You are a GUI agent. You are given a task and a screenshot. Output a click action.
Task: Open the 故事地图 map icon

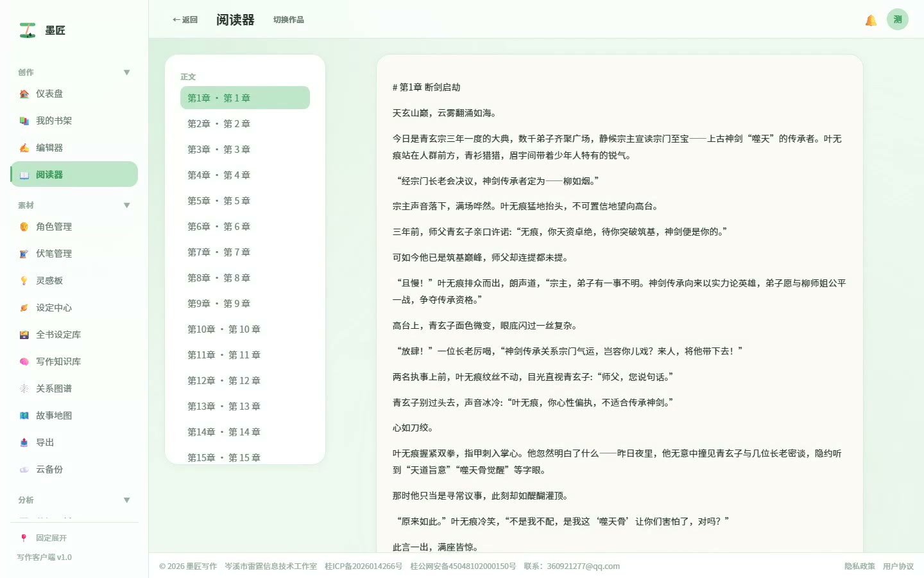[x=24, y=416]
